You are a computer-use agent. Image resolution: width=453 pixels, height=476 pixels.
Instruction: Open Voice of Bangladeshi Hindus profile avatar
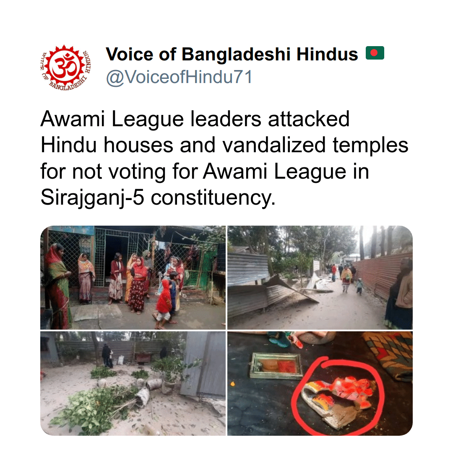[x=65, y=68]
